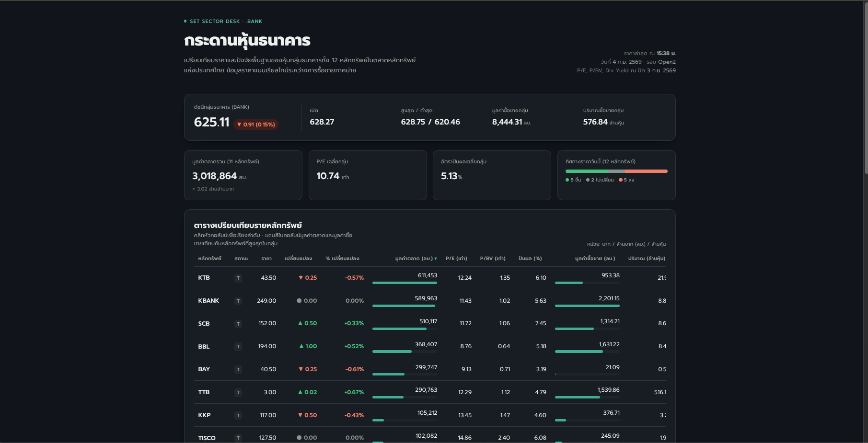Click the T status badge in the KKP row
The image size is (868, 443).
(238, 416)
